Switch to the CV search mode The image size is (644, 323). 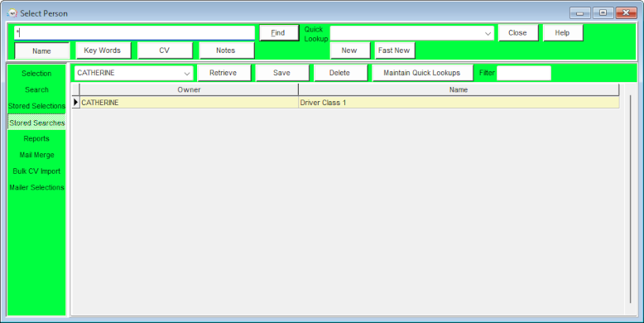pos(165,51)
